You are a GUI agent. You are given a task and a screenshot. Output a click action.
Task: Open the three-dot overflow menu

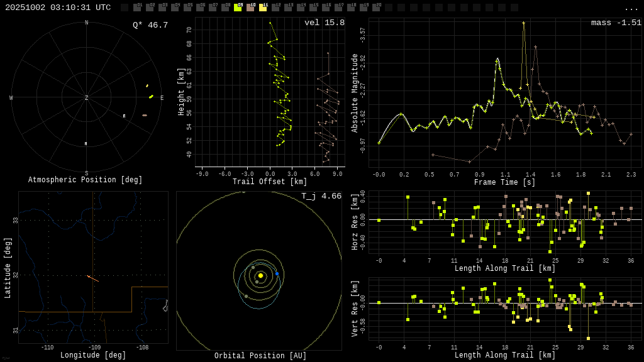coord(631,8)
